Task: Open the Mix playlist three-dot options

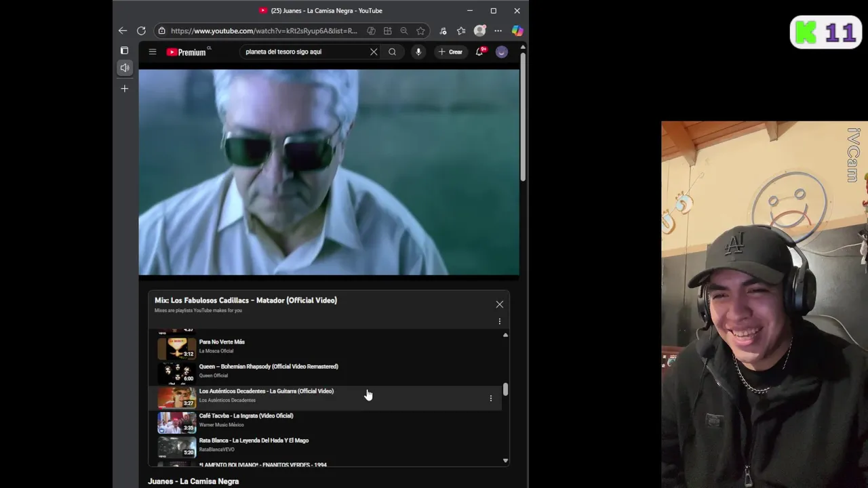Action: click(500, 321)
